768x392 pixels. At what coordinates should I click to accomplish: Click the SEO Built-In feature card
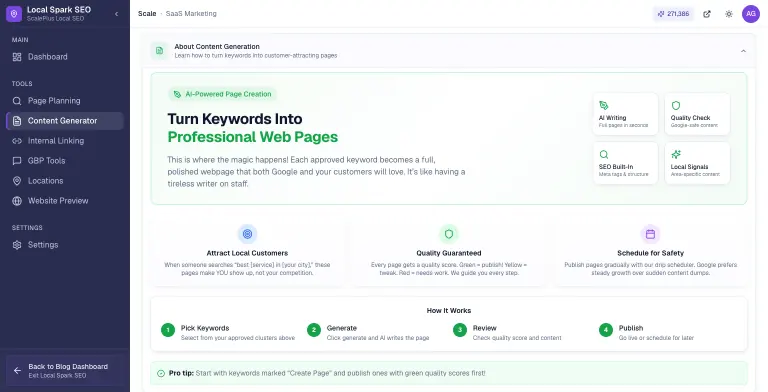pos(625,163)
